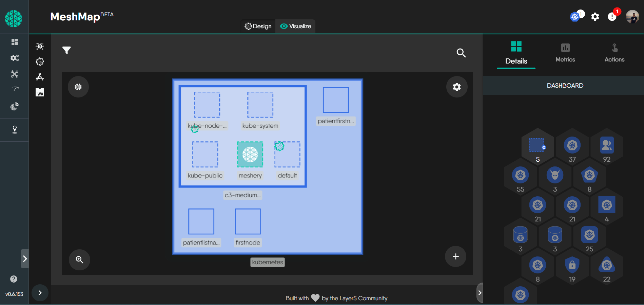Screen dimensions: 644x305
Task: Open the notifications alert icon
Action: (612, 17)
